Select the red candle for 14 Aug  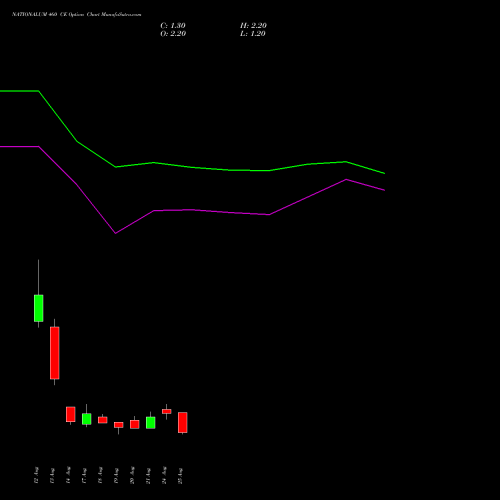click(71, 414)
